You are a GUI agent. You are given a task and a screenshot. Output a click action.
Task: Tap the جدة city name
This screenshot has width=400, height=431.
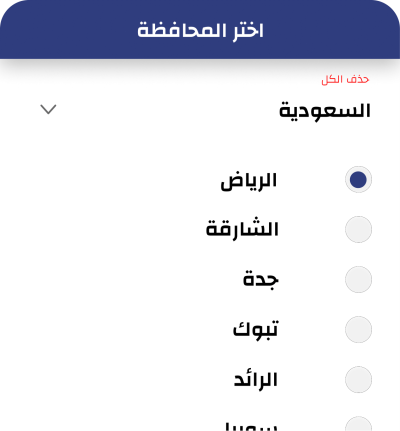tap(260, 279)
